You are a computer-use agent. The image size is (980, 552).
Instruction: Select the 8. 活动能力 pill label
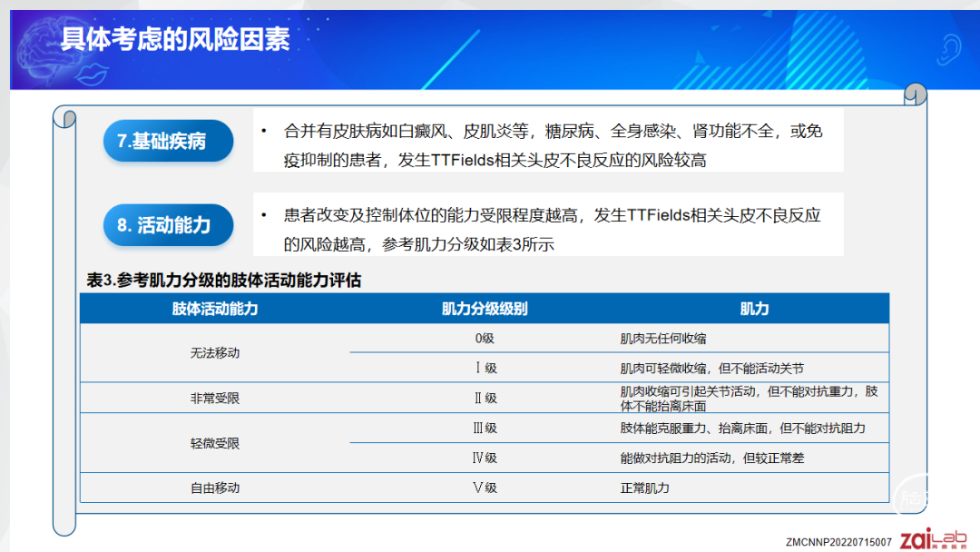pyautogui.click(x=168, y=225)
